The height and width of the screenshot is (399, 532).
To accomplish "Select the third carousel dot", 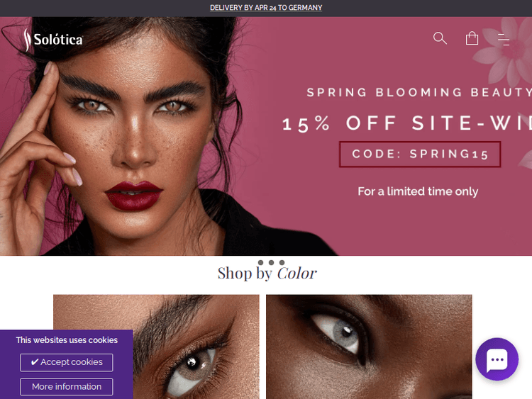I will point(282,262).
